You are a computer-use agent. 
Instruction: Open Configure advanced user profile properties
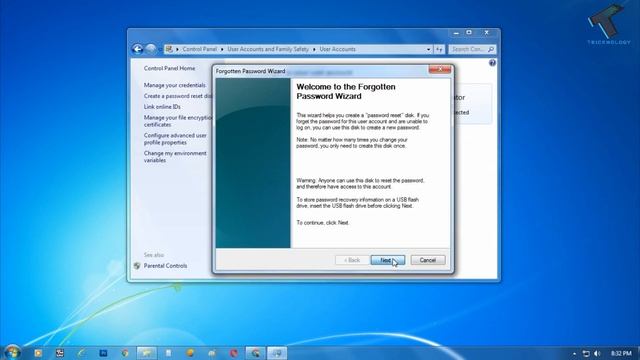[175, 139]
